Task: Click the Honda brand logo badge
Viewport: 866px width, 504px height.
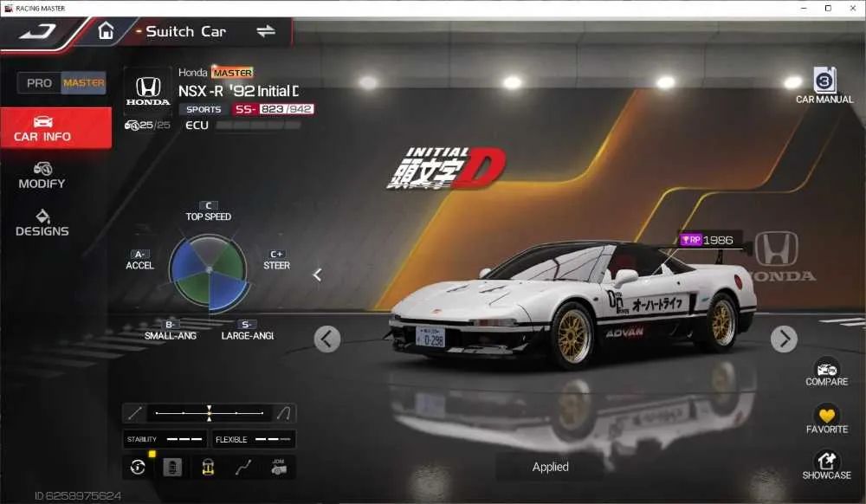Action: (x=148, y=91)
